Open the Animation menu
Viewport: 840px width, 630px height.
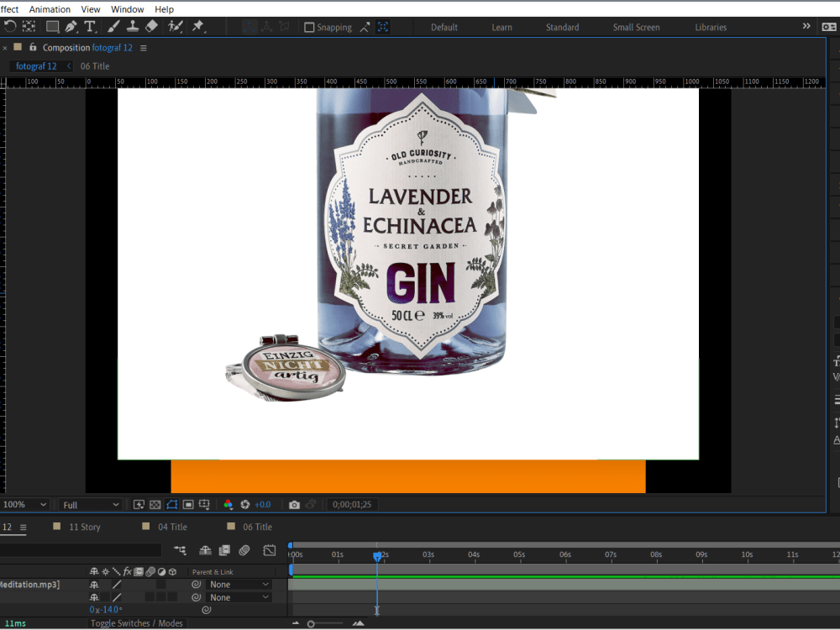(50, 9)
